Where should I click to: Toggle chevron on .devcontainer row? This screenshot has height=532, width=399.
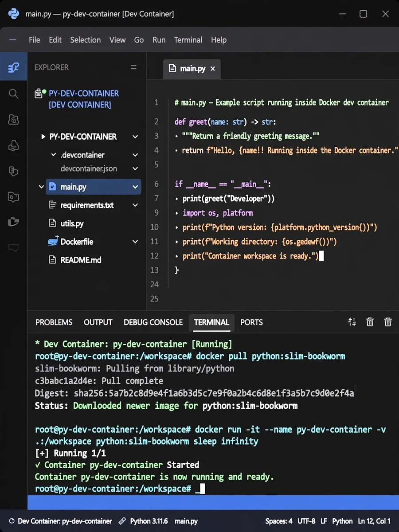click(135, 155)
